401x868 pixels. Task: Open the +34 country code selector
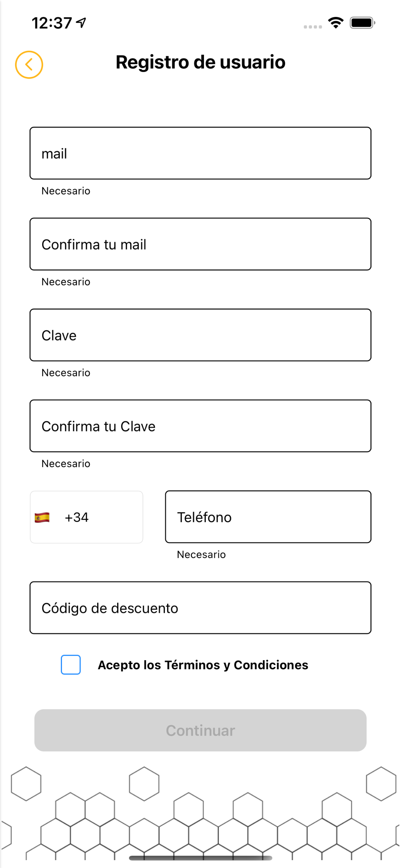click(x=86, y=517)
